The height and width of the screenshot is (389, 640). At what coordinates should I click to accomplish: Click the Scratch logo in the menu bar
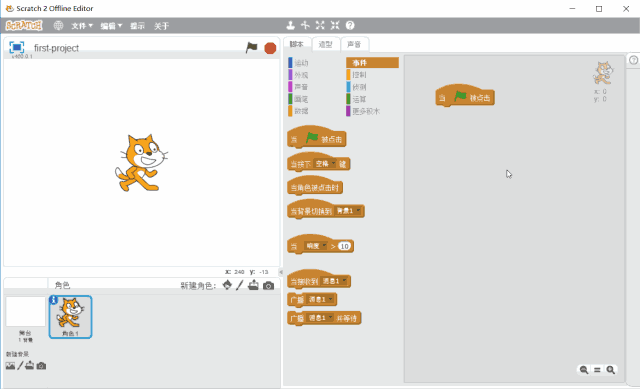[x=24, y=26]
